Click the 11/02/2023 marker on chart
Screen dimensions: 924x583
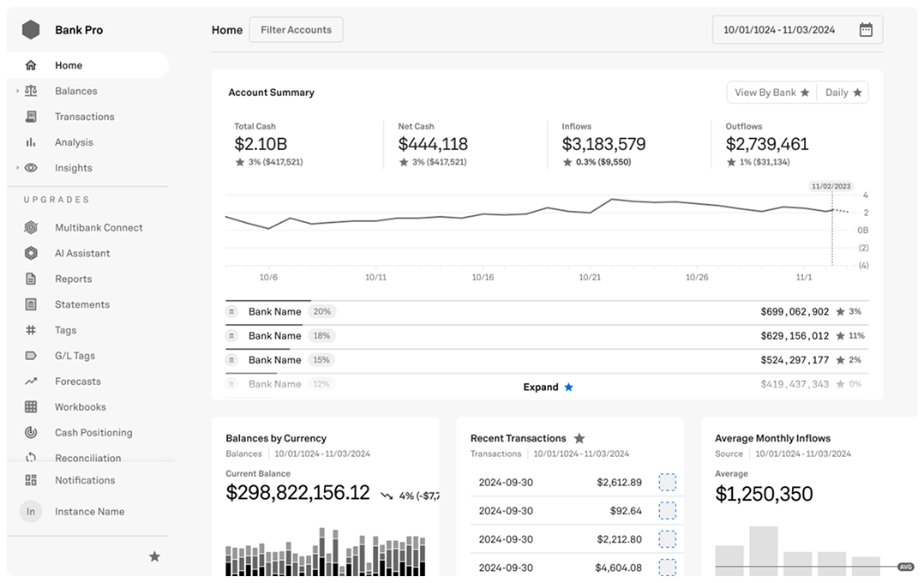(x=831, y=186)
